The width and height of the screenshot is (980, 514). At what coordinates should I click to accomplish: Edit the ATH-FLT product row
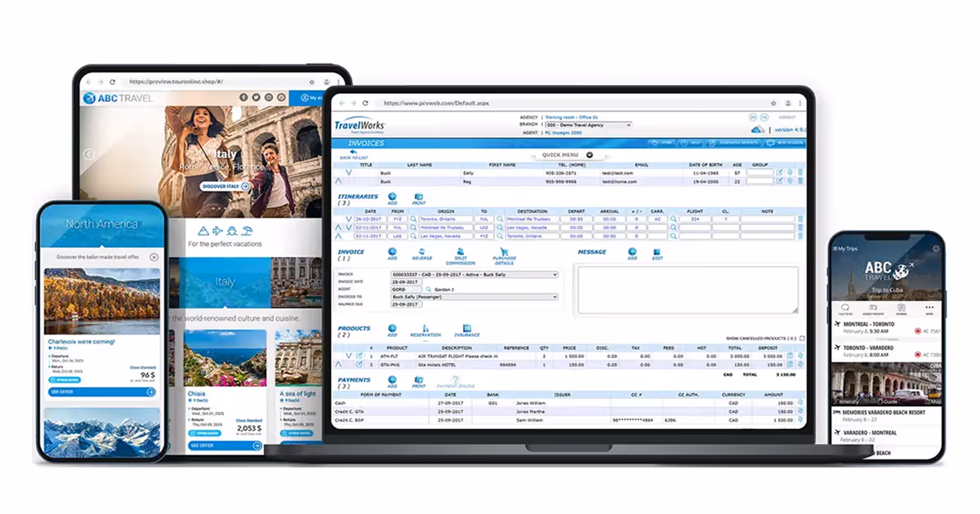click(x=359, y=357)
